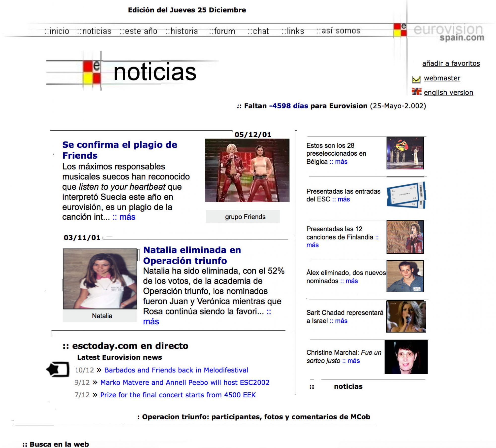Switch to english version

click(x=448, y=92)
